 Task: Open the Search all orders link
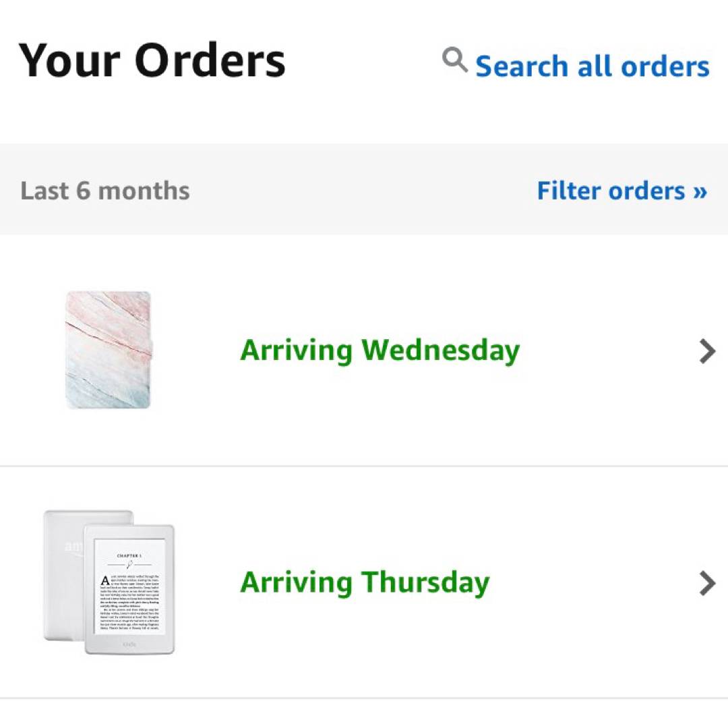coord(592,66)
